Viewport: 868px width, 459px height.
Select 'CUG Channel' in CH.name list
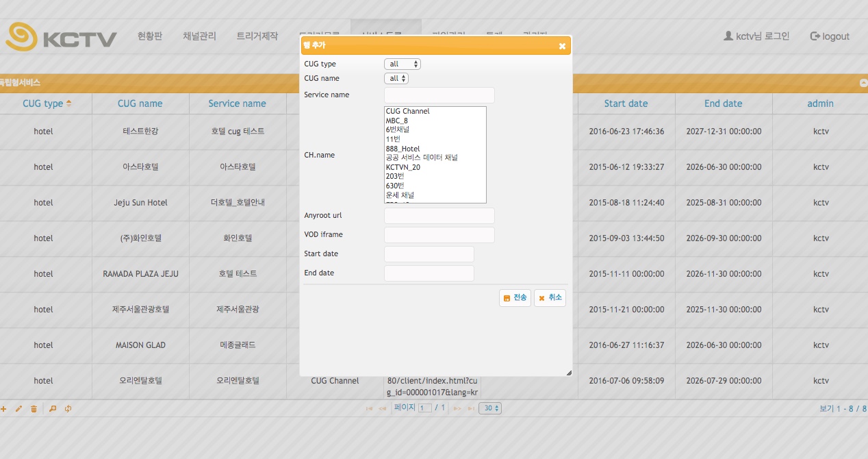pos(435,111)
